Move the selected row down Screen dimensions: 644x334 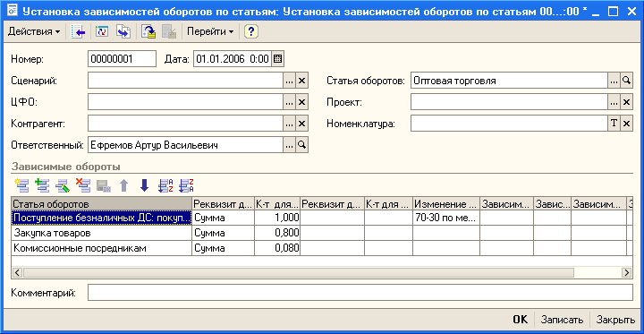click(x=144, y=186)
